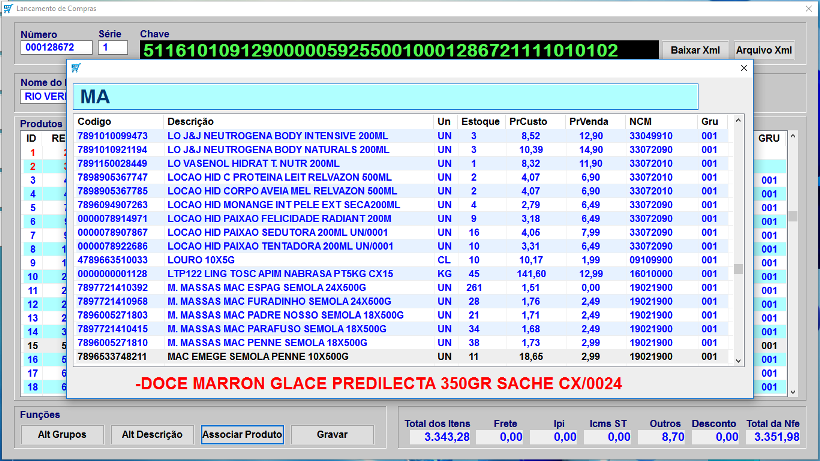Select LOCAO HID MONANGE INT PELE EXT SECA200ML
The height and width of the screenshot is (461, 820).
click(x=401, y=205)
